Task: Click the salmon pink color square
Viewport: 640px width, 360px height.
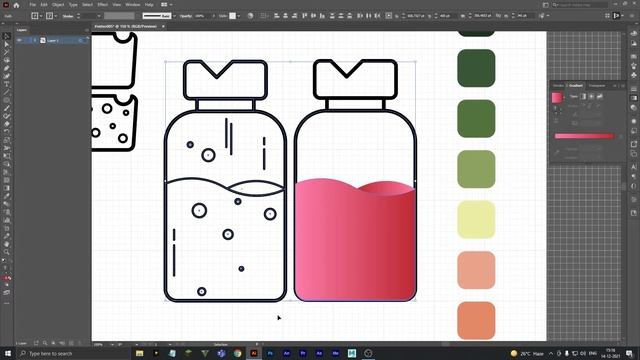Action: 476,270
